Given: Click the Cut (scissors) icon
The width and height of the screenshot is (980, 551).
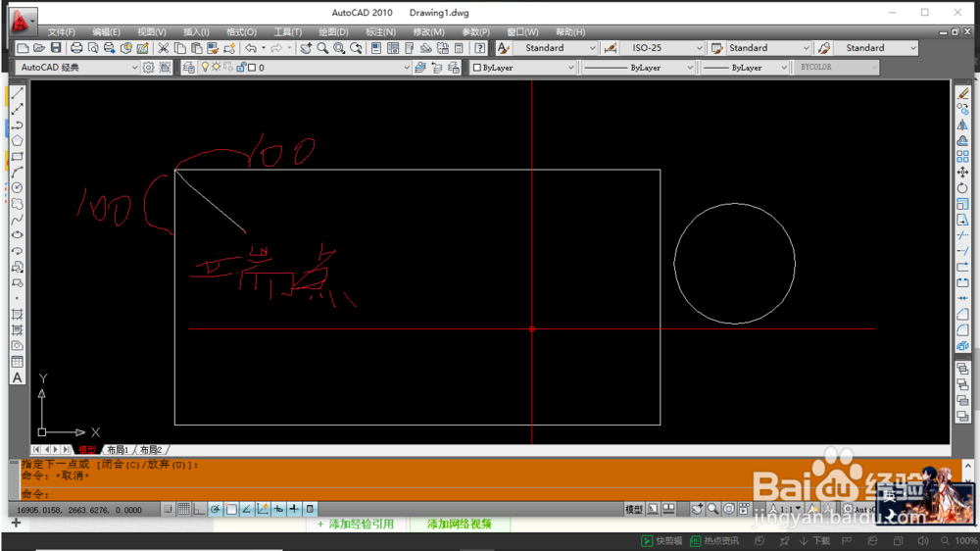Looking at the screenshot, I should point(163,48).
